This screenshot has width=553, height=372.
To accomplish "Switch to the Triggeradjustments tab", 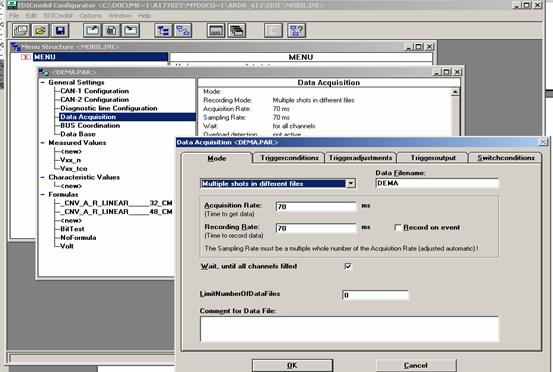I will pyautogui.click(x=360, y=158).
